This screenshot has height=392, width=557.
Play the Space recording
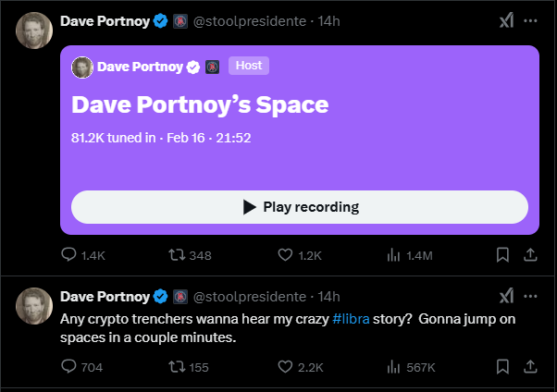click(300, 207)
